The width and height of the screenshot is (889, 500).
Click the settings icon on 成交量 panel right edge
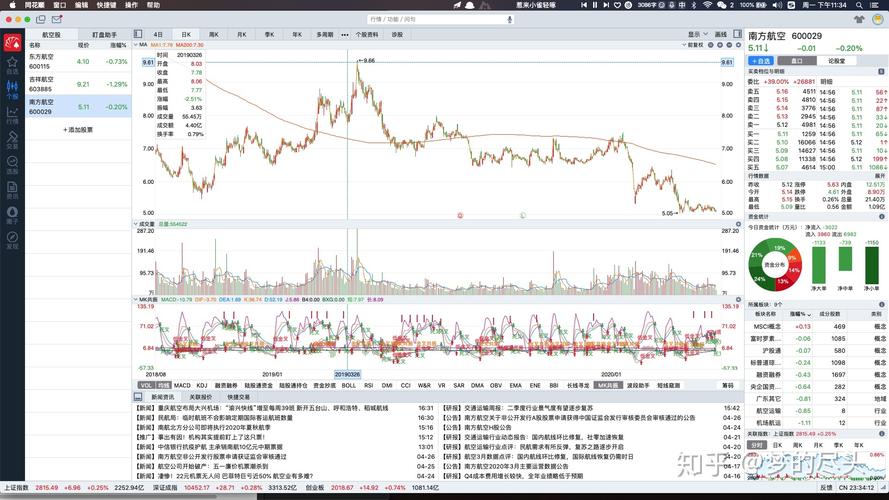tap(738, 224)
